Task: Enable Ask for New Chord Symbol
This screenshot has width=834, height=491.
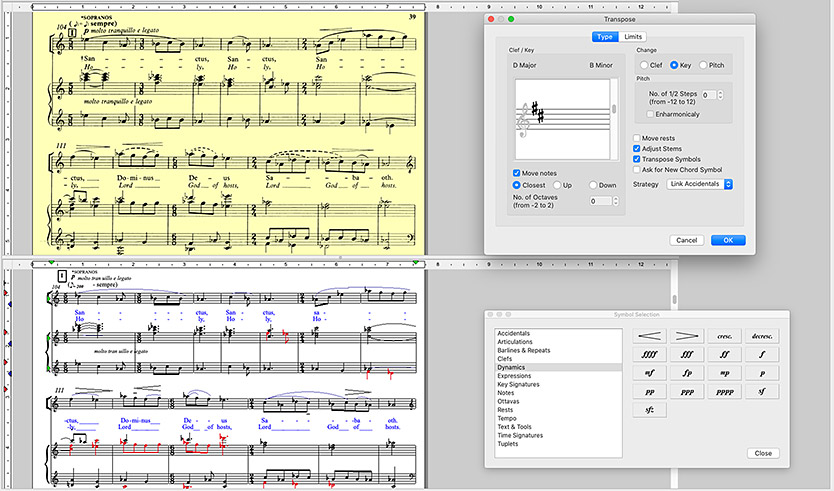Action: click(x=637, y=170)
